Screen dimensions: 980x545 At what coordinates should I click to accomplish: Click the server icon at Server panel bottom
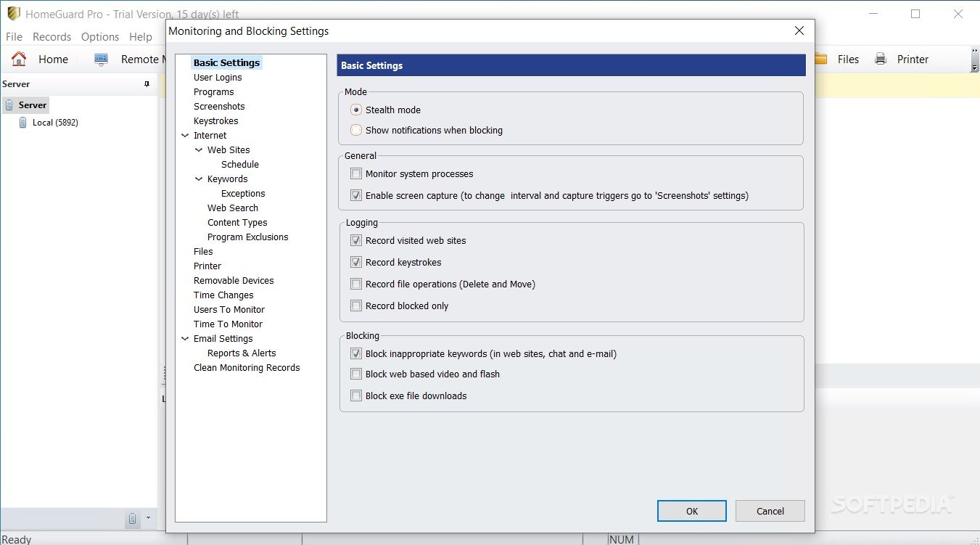pyautogui.click(x=133, y=518)
